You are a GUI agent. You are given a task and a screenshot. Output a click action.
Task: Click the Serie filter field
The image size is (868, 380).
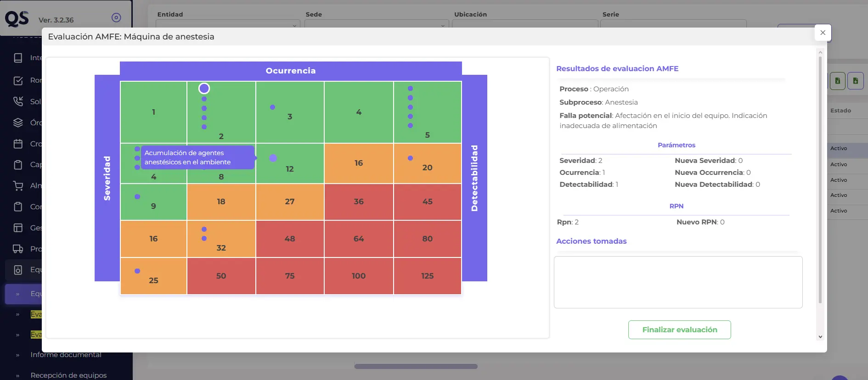coord(673,24)
